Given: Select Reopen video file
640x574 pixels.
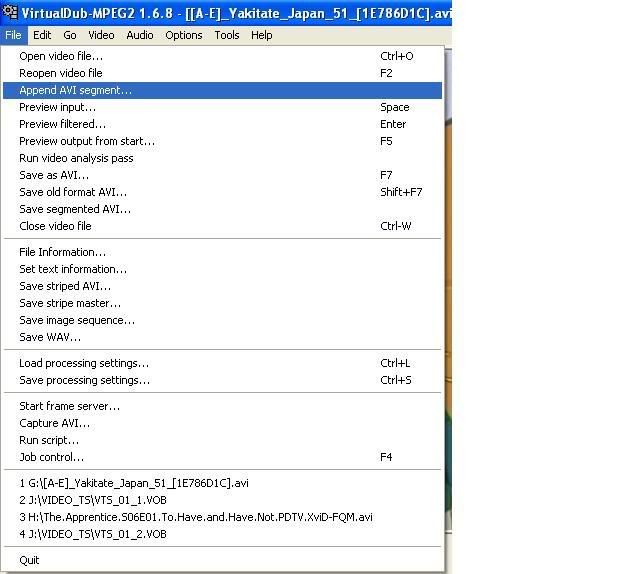Looking at the screenshot, I should point(222,73).
